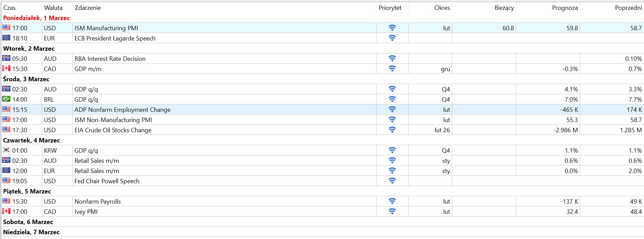Click the Ivey PMI event name
The height and width of the screenshot is (239, 644).
pyautogui.click(x=86, y=211)
